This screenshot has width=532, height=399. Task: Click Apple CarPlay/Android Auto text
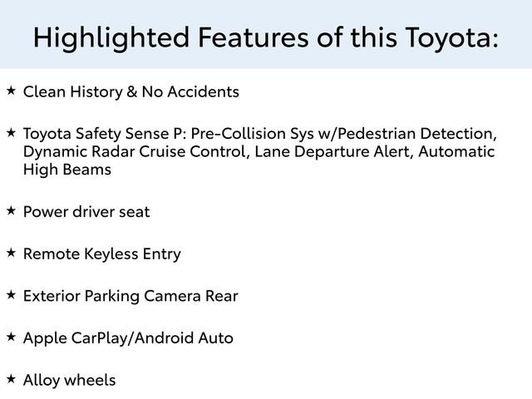click(x=128, y=338)
